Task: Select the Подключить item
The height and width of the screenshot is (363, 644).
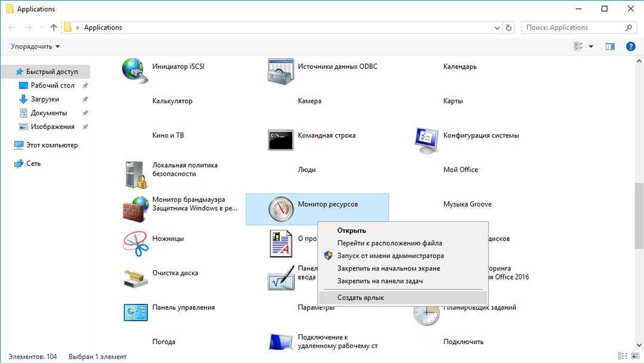Action: point(463,342)
